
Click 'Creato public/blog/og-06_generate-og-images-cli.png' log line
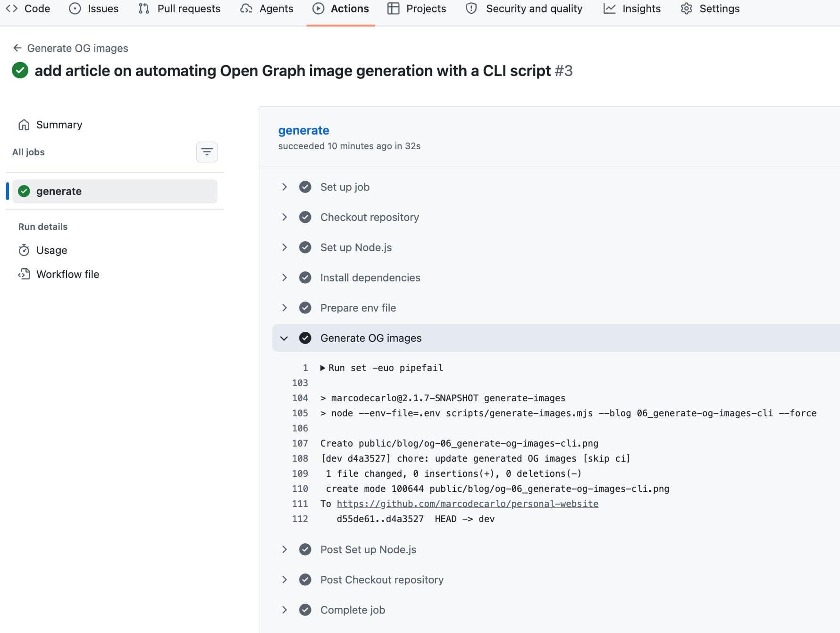(459, 443)
